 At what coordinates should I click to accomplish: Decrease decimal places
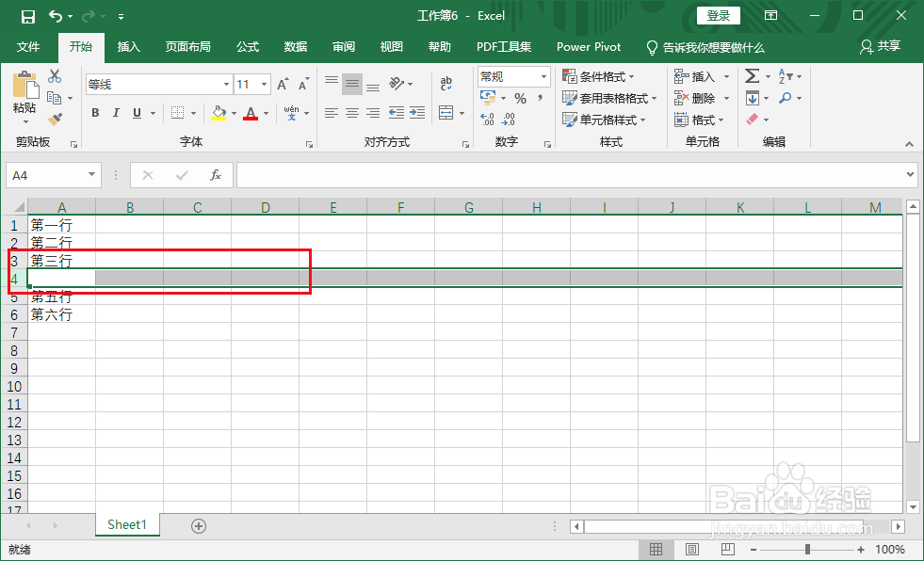tap(508, 120)
